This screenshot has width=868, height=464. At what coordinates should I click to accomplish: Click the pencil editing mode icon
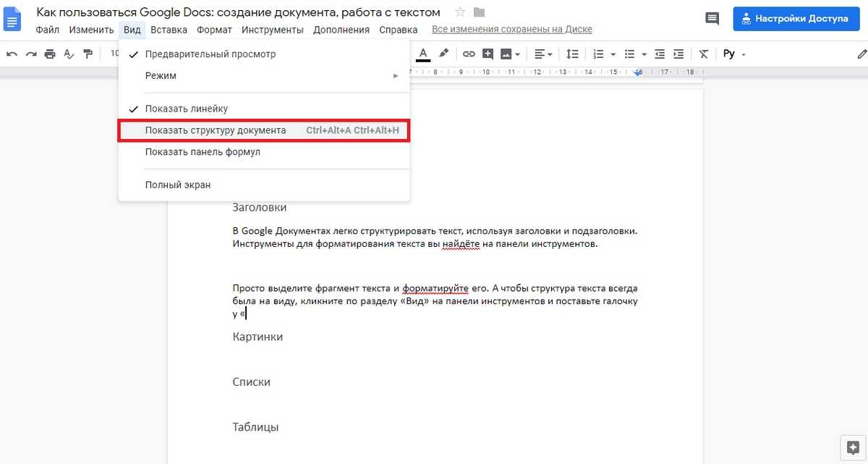pos(861,54)
